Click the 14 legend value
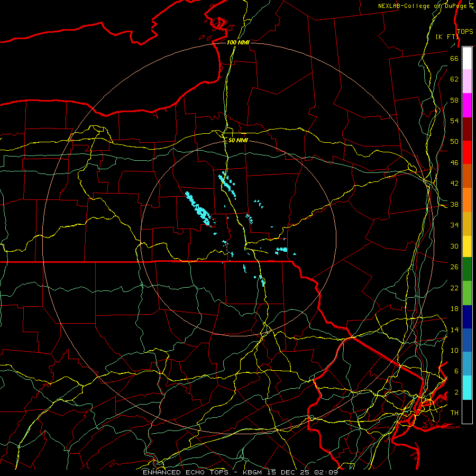 (454, 329)
